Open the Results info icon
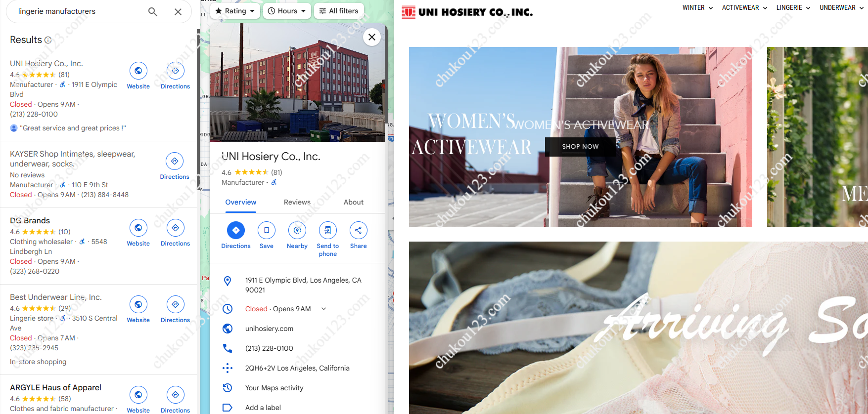Image resolution: width=868 pixels, height=414 pixels. pyautogui.click(x=48, y=40)
